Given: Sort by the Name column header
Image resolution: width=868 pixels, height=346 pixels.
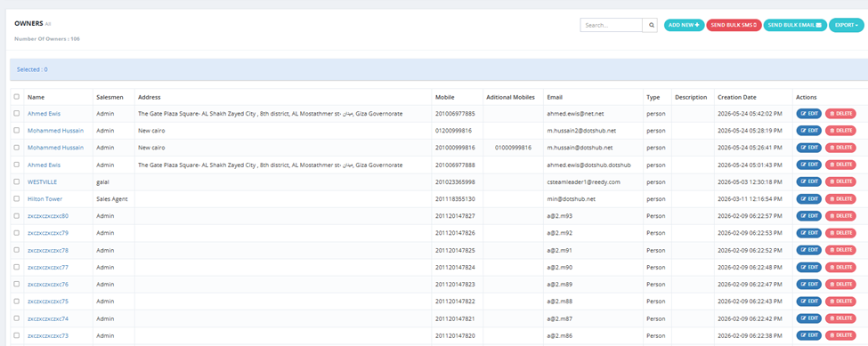Looking at the screenshot, I should [36, 97].
